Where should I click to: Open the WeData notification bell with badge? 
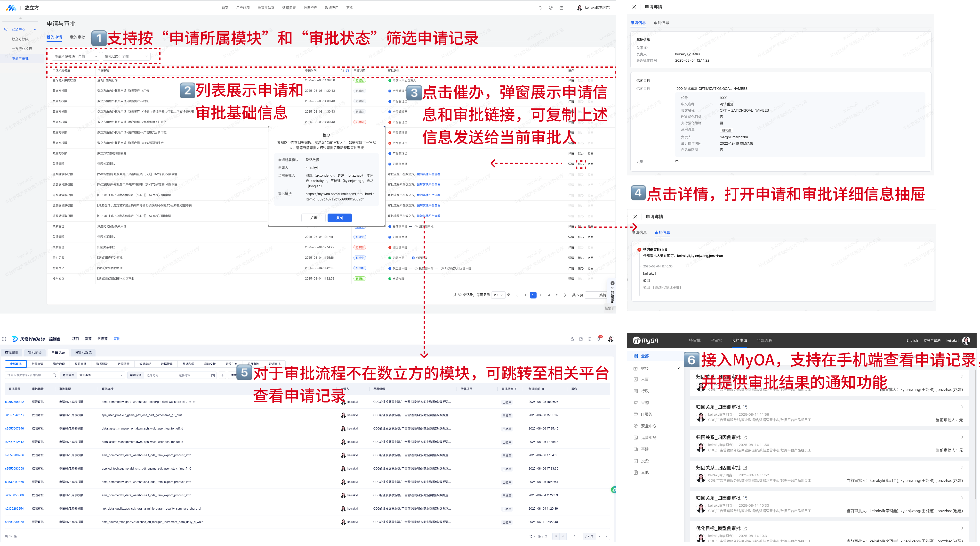[598, 339]
